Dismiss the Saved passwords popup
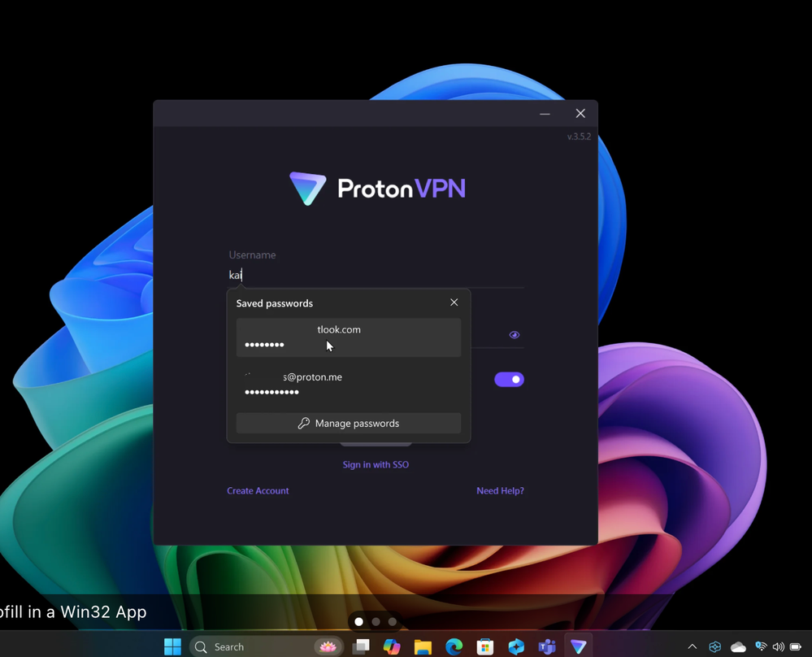 pos(454,302)
